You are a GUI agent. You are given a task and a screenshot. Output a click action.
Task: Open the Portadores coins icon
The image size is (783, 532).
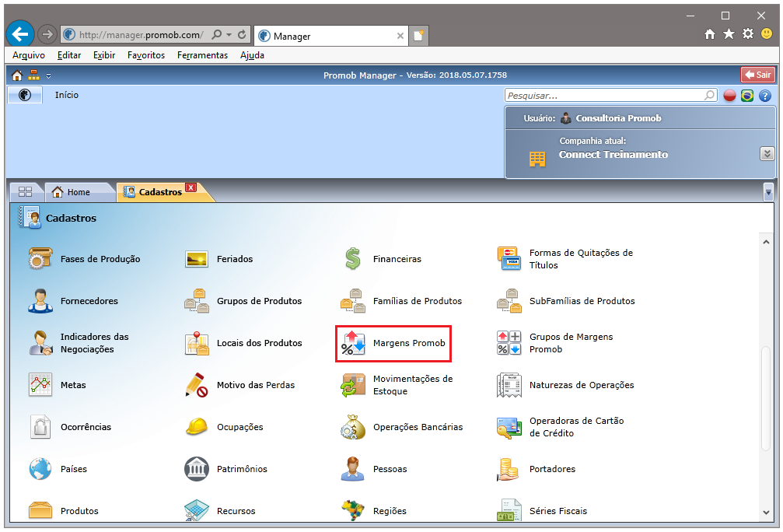click(509, 468)
